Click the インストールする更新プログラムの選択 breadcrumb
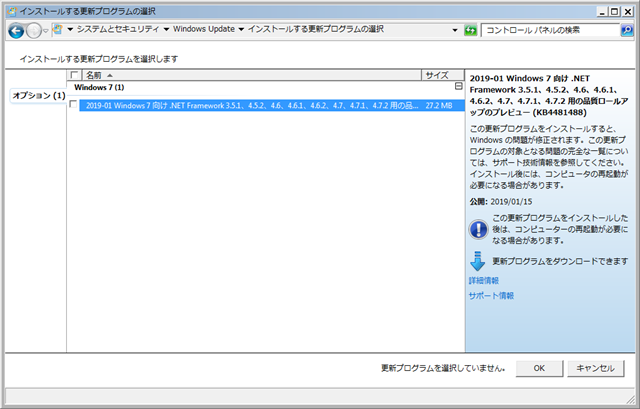Image resolution: width=640 pixels, height=409 pixels. point(316,29)
